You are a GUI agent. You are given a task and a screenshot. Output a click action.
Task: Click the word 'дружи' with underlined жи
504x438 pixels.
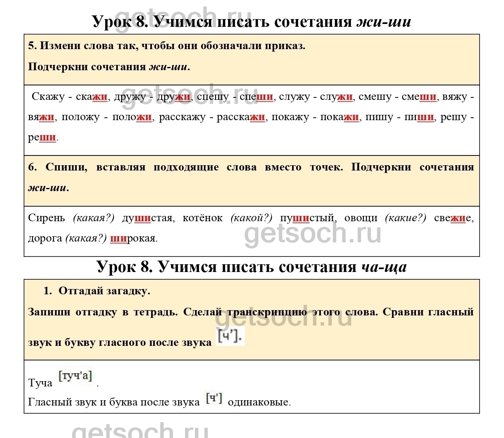[173, 97]
